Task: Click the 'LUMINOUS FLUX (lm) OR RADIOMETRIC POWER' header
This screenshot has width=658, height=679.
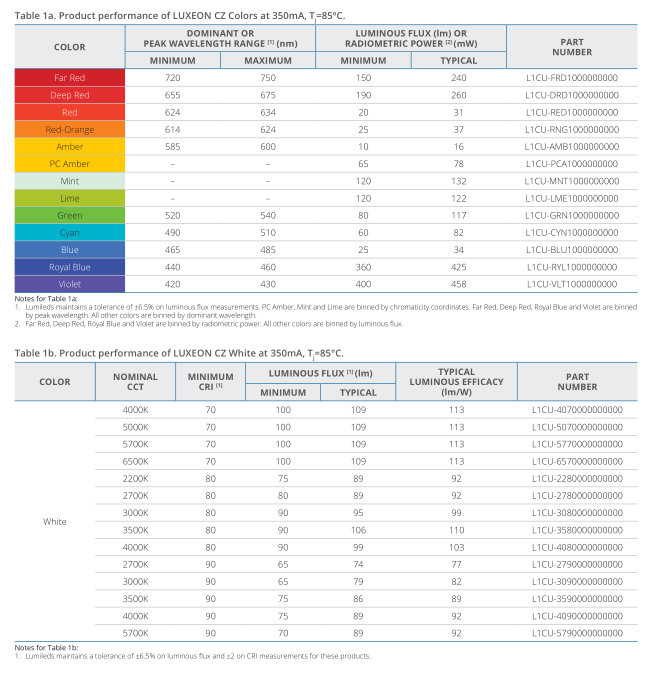Action: (x=411, y=39)
